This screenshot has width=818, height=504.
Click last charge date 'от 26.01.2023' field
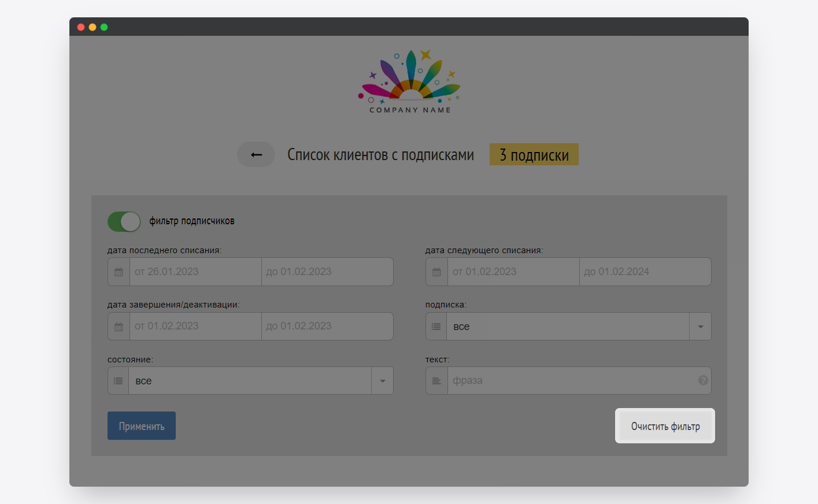(x=195, y=272)
